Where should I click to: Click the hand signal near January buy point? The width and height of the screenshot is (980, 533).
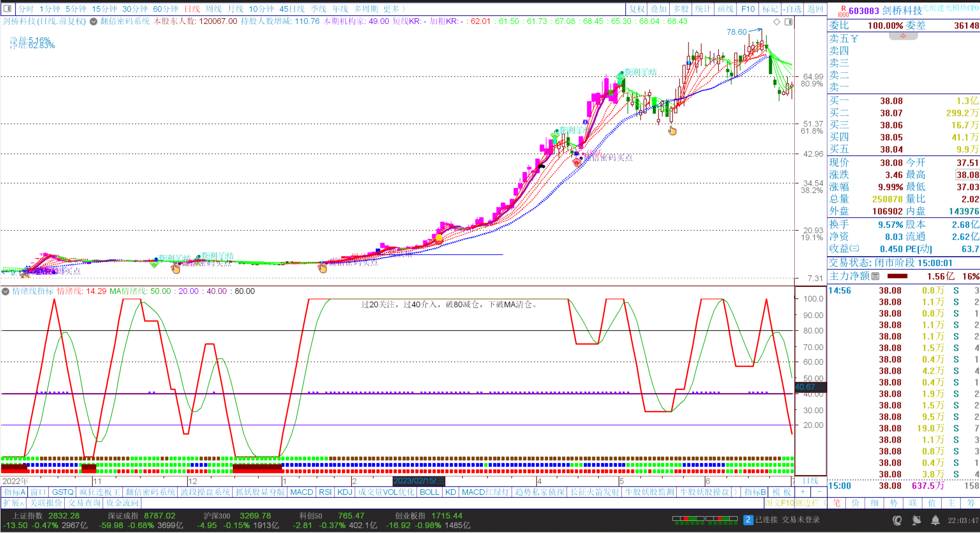pos(323,268)
